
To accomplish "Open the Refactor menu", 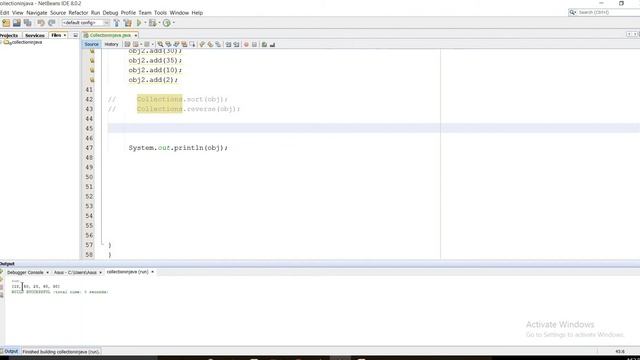I will tap(78, 13).
